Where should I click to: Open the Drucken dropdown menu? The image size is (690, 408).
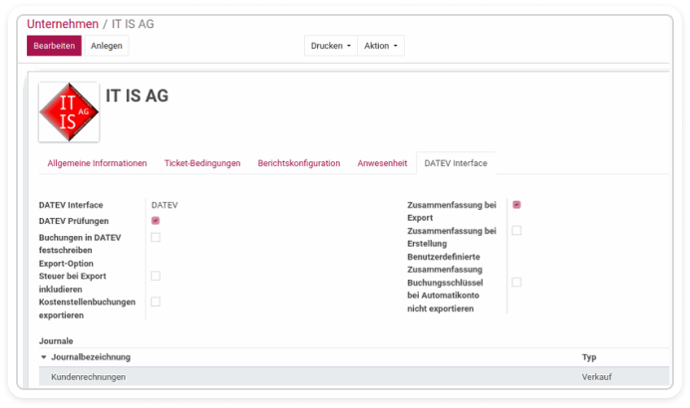point(331,46)
